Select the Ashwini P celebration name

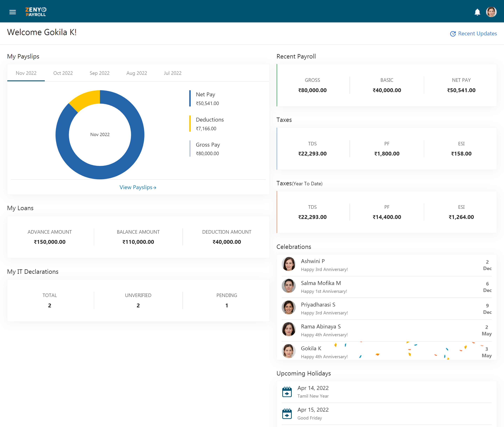pos(313,261)
